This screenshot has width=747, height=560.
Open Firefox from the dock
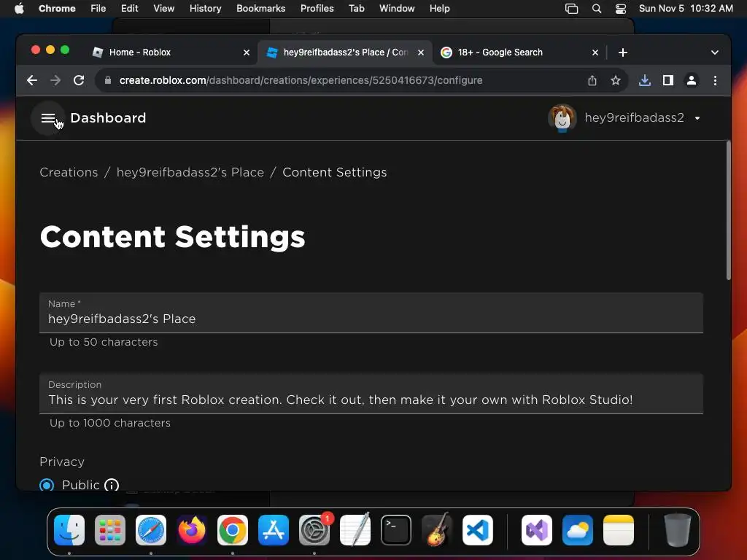(x=192, y=530)
